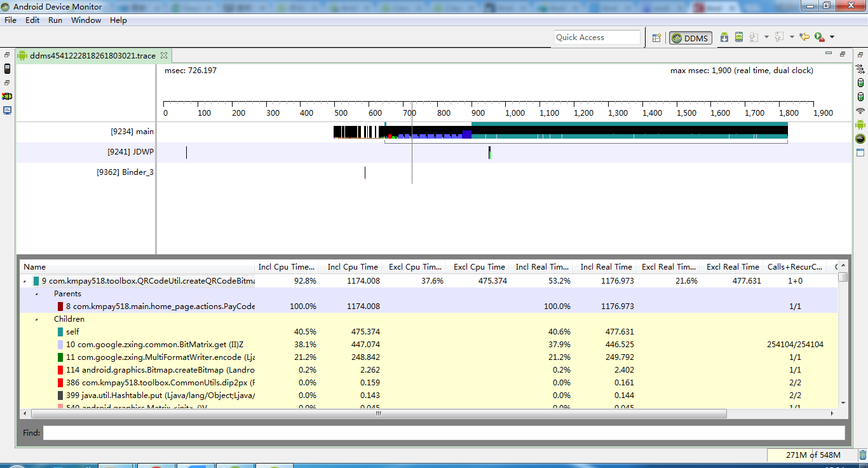Click the Android device screen toolbar icon

pos(739,38)
